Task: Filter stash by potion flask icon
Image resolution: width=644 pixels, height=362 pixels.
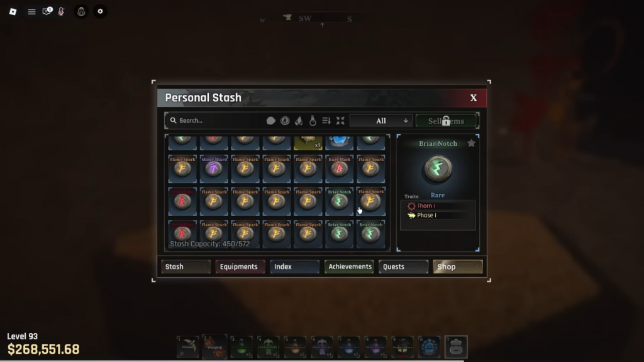Action: coord(313,121)
